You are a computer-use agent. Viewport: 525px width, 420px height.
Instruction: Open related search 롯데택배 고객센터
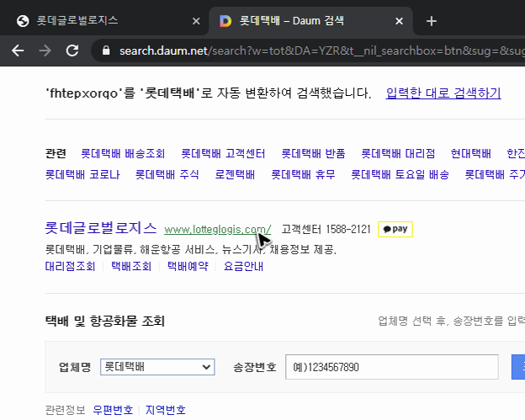223,153
